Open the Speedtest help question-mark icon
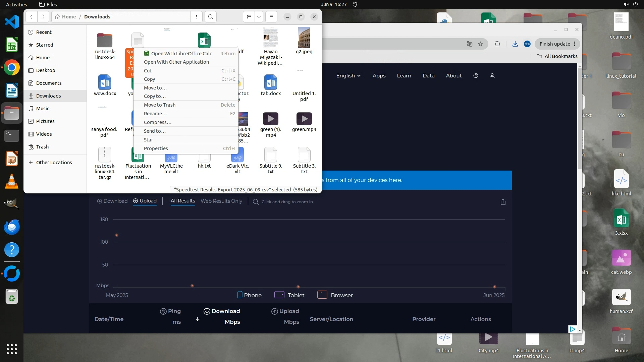Viewport: 644px width, 362px height. (x=475, y=76)
